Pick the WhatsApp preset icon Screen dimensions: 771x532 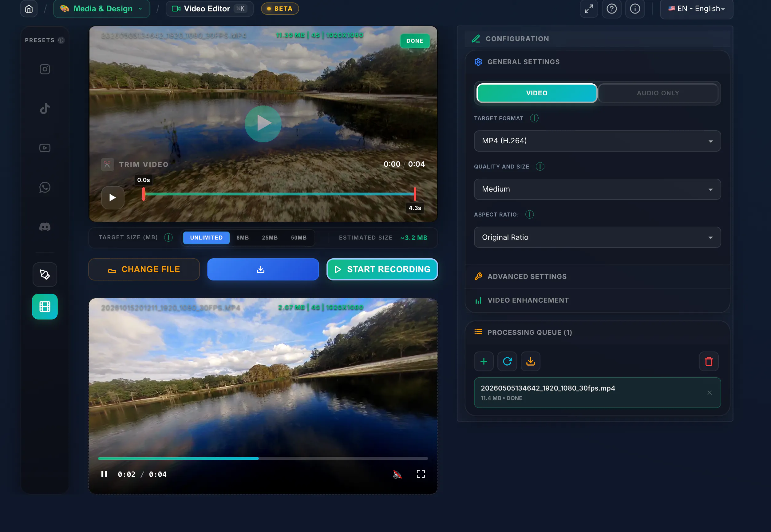point(45,187)
